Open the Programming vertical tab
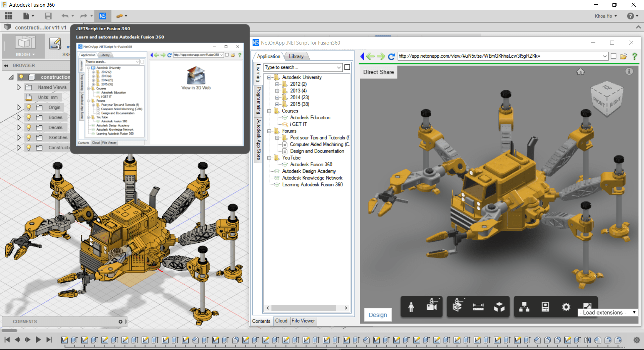 [258, 100]
